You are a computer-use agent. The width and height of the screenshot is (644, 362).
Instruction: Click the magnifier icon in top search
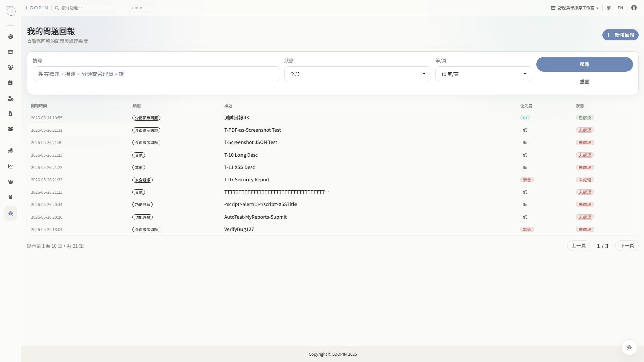click(x=57, y=8)
